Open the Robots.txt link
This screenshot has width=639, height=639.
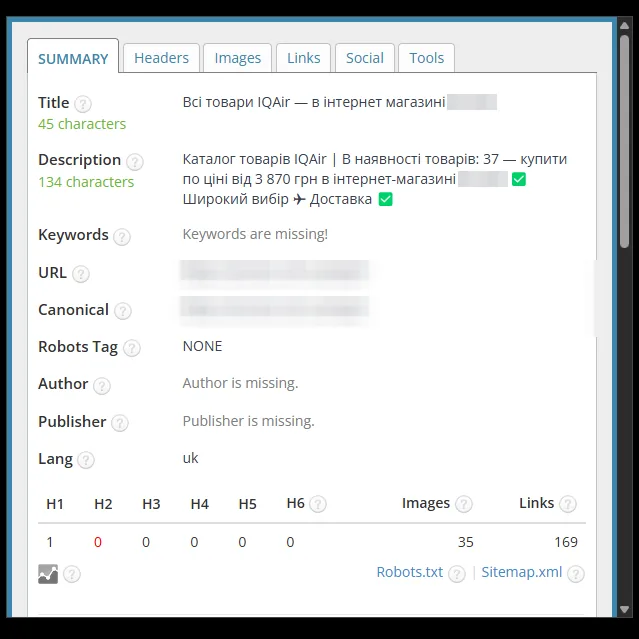click(x=410, y=572)
